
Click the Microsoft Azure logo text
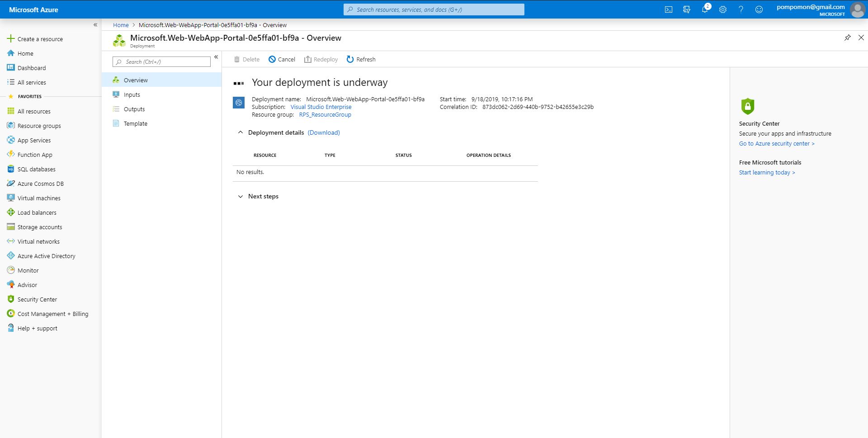33,9
